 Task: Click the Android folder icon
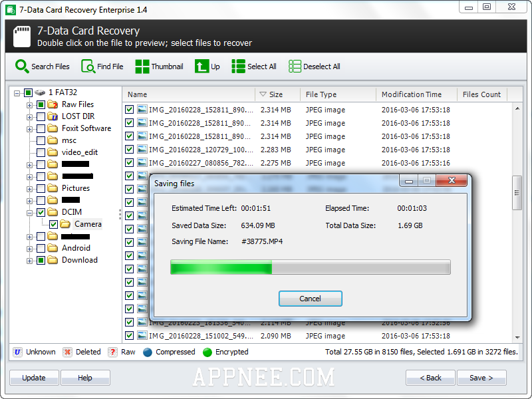tap(53, 248)
